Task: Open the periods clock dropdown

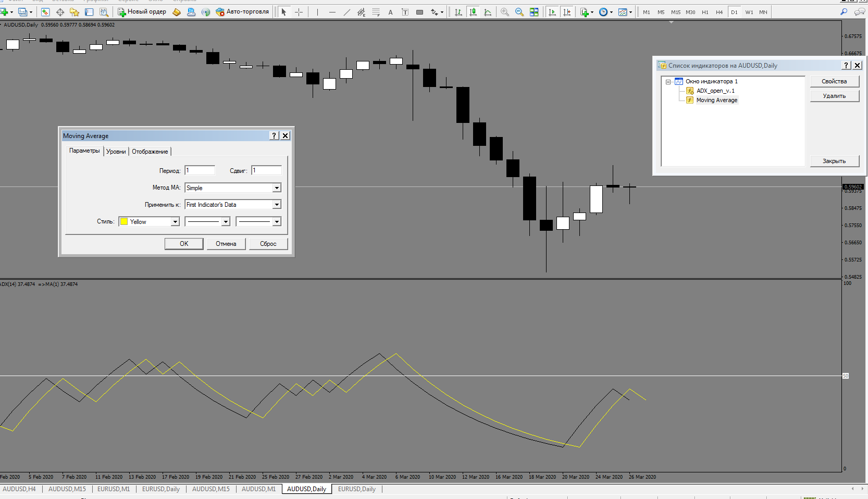Action: pyautogui.click(x=605, y=12)
